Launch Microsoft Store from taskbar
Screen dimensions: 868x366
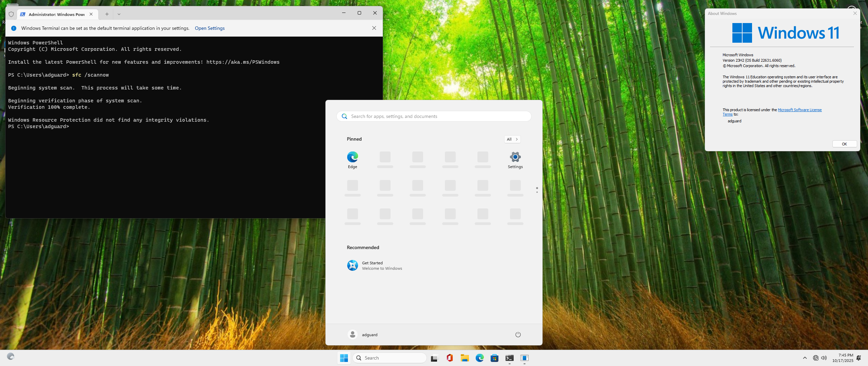(x=494, y=358)
